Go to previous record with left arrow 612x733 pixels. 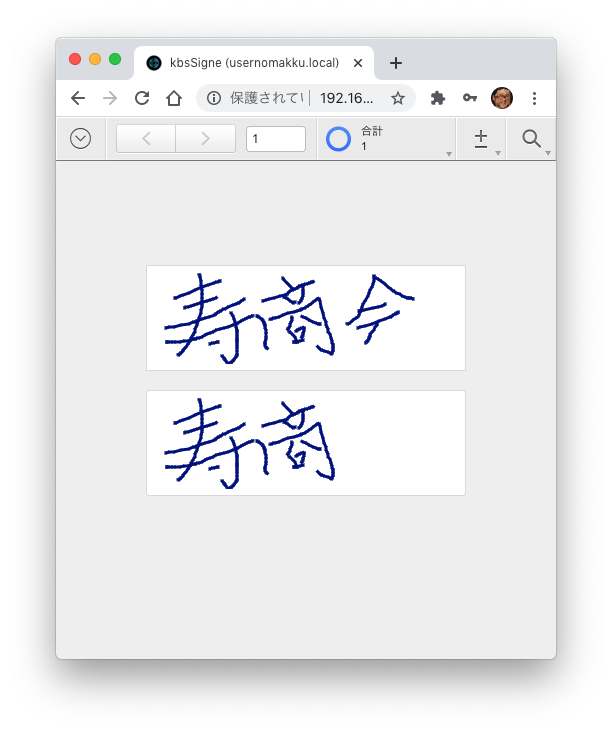[x=146, y=139]
